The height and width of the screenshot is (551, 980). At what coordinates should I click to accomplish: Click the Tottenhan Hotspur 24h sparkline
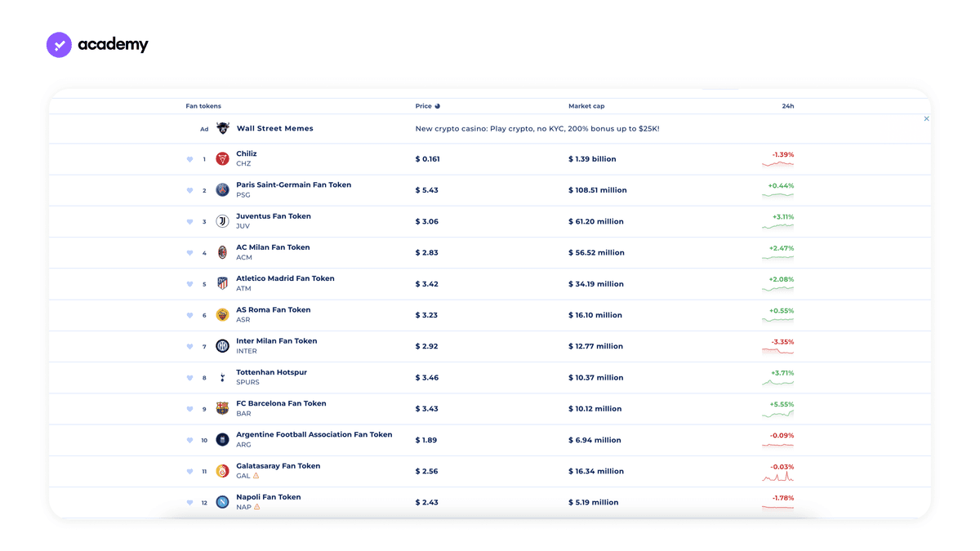777,382
